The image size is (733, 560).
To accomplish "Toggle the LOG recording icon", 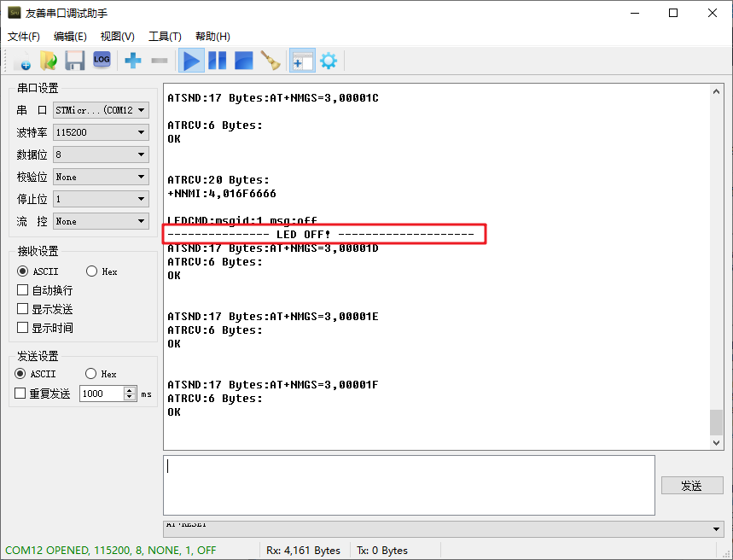I will (x=102, y=60).
